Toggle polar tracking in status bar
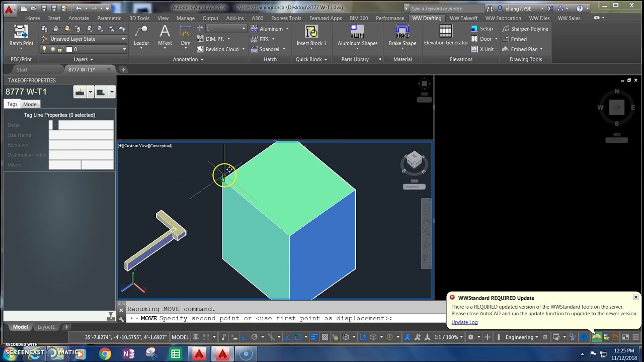The image size is (644, 362). tap(254, 337)
